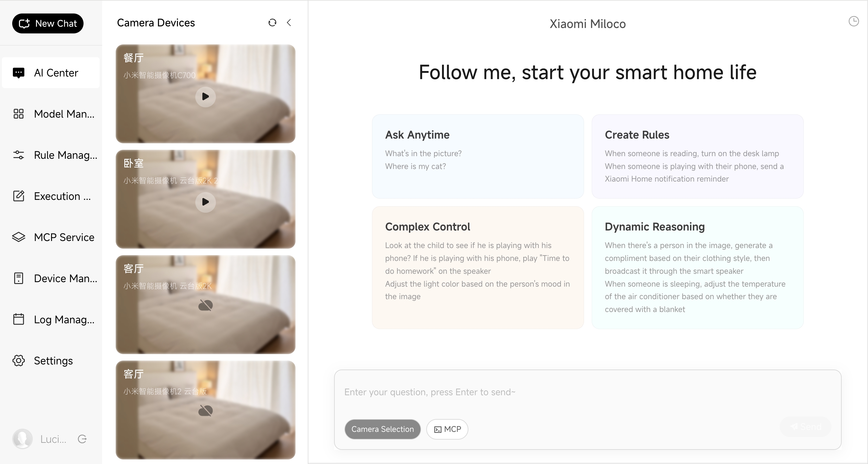Choose the Create Rules suggestion card
868x464 pixels.
[697, 156]
